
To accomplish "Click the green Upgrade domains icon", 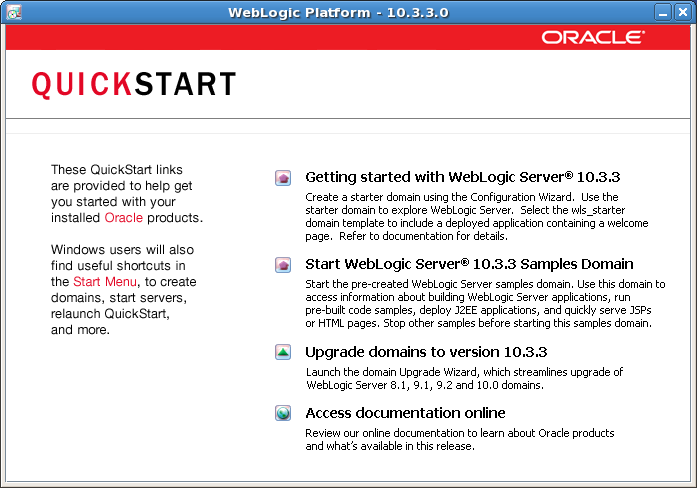I will tap(283, 352).
